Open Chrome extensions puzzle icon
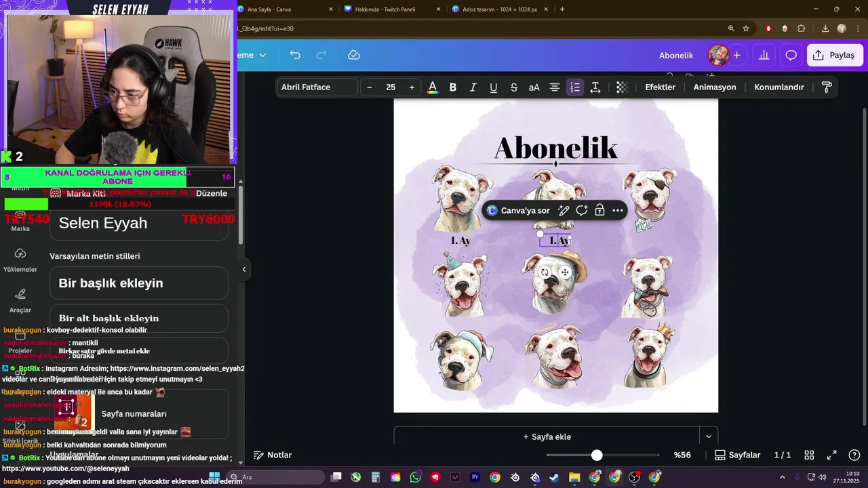The width and height of the screenshot is (868, 488). tap(802, 28)
